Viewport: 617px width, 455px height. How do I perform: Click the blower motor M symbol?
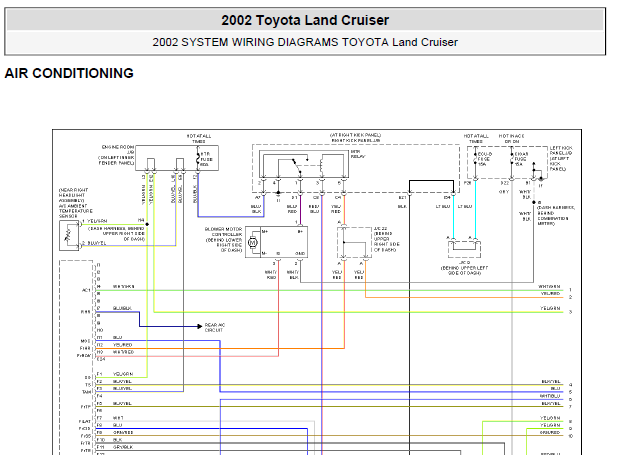253,242
